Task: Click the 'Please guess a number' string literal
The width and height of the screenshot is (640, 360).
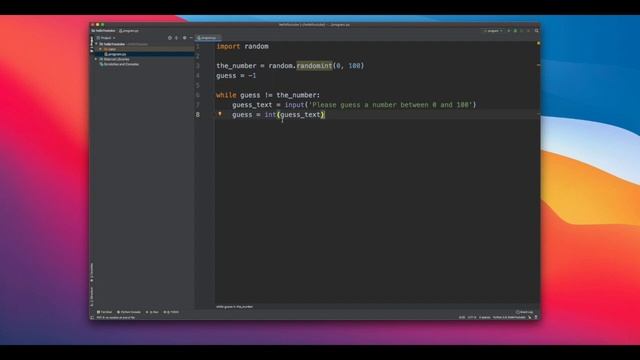Action: coord(390,105)
